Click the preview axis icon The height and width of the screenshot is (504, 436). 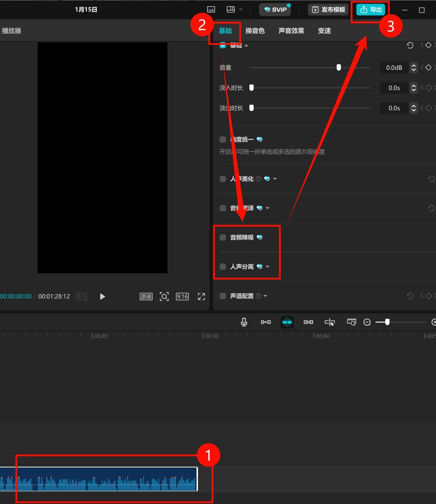(x=330, y=322)
